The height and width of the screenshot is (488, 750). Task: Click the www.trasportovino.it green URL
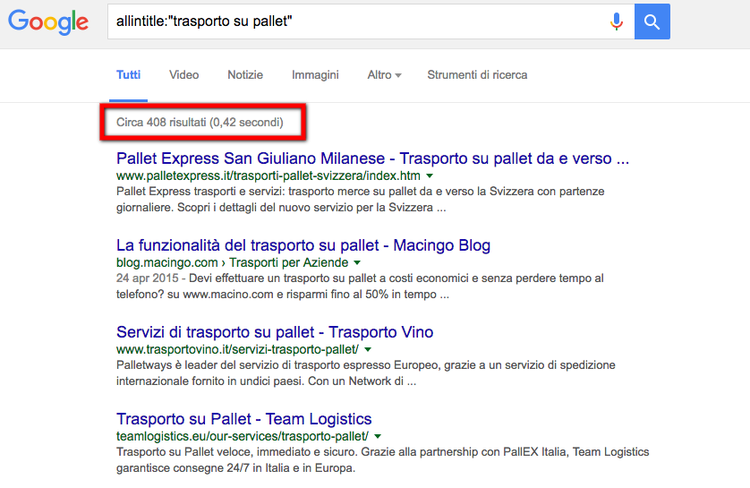point(237,350)
